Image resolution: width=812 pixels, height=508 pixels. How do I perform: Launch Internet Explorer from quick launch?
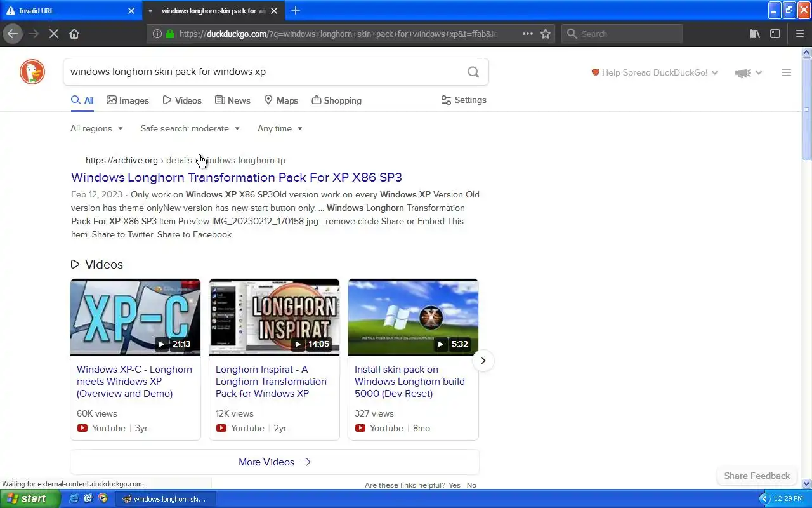[74, 499]
